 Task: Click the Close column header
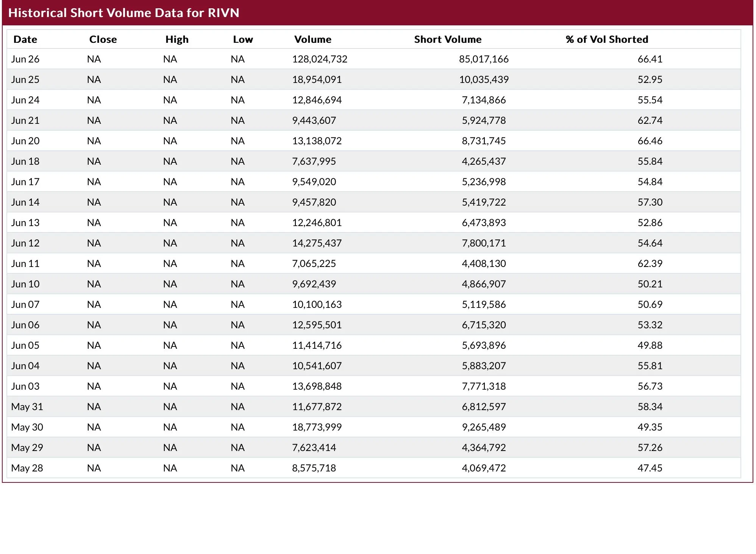pos(103,39)
